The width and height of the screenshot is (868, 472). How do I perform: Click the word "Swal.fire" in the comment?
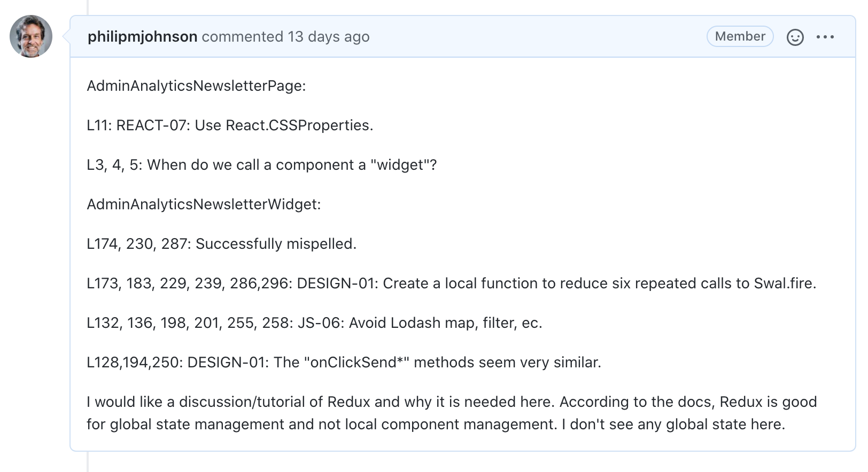point(784,284)
